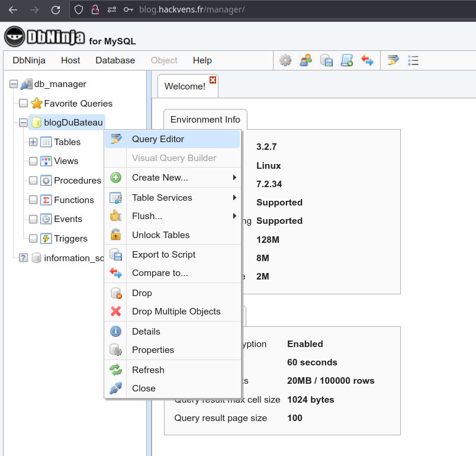
Task: Open the users management toolbar icon
Action: pos(305,60)
